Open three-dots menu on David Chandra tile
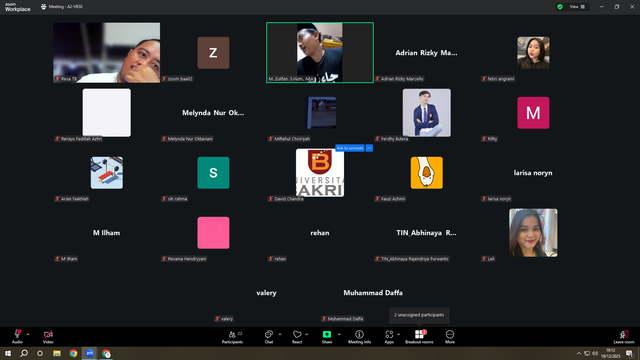 pos(369,148)
